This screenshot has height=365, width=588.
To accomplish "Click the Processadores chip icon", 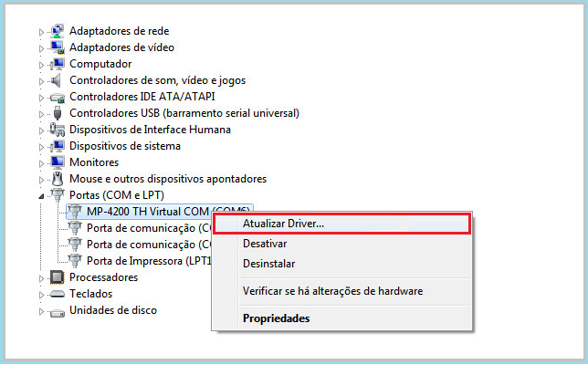I will (57, 277).
